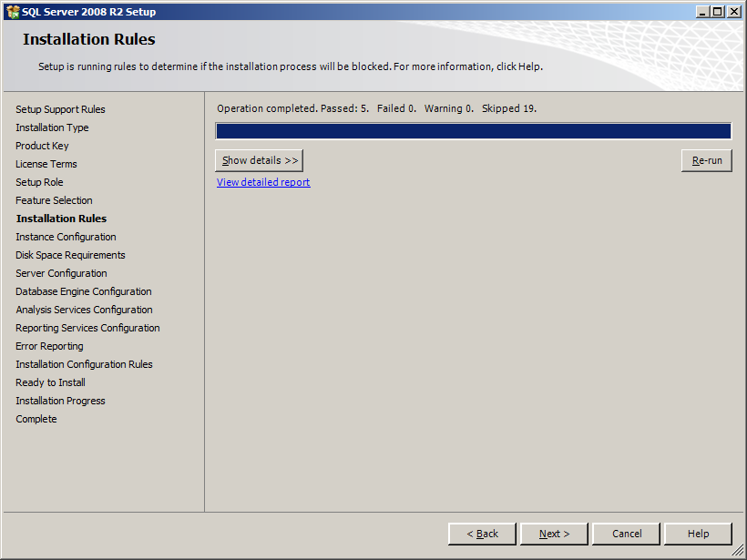Select Product Key step

[x=42, y=146]
